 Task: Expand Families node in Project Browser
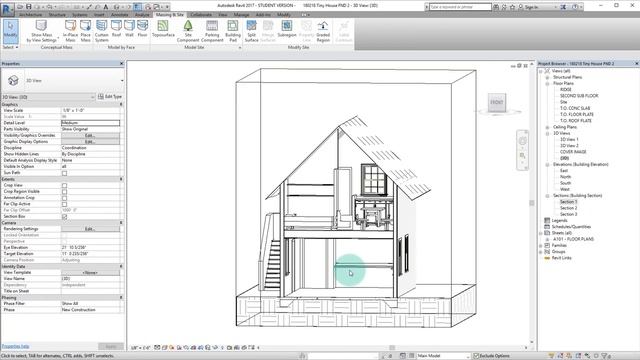point(541,246)
